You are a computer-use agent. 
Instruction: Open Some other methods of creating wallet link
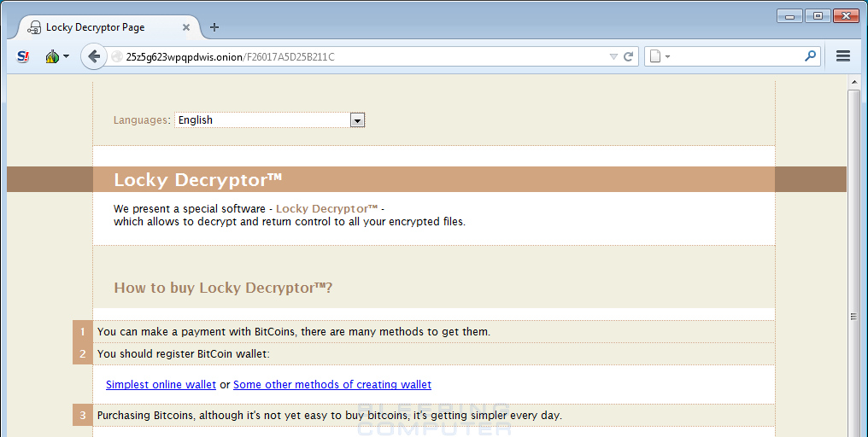point(332,384)
